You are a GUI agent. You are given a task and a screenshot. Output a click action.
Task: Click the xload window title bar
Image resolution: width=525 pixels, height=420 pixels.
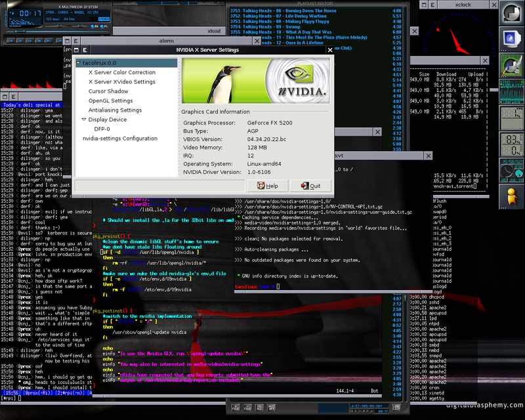click(x=169, y=31)
